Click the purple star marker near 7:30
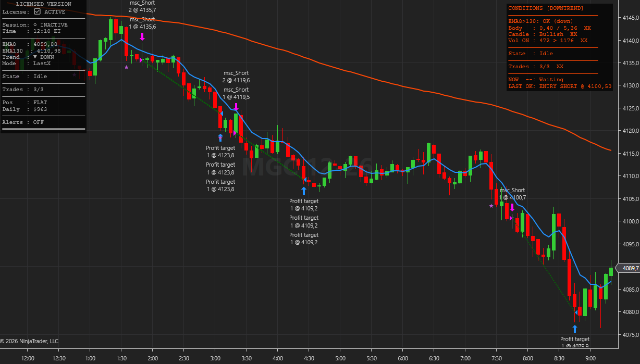 [x=491, y=206]
